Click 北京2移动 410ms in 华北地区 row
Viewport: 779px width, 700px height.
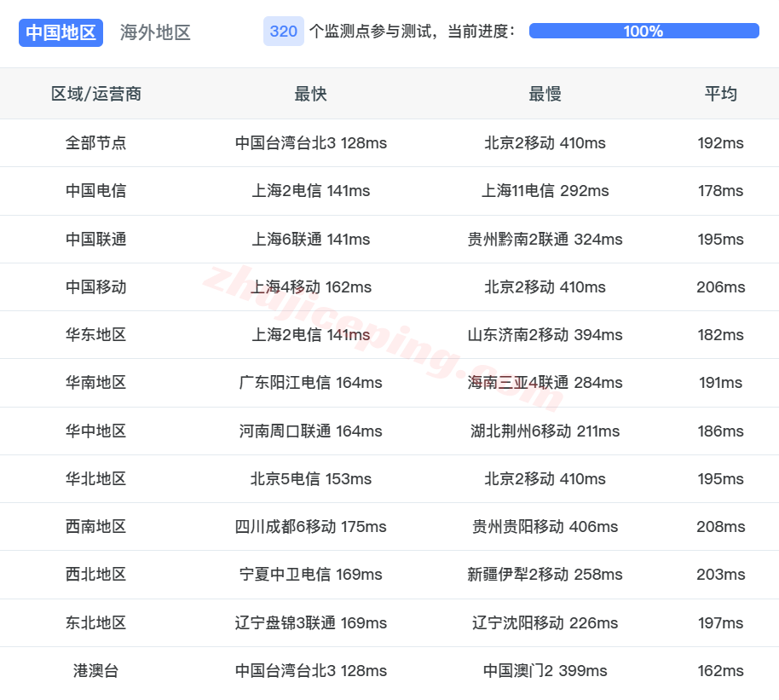[x=545, y=479]
